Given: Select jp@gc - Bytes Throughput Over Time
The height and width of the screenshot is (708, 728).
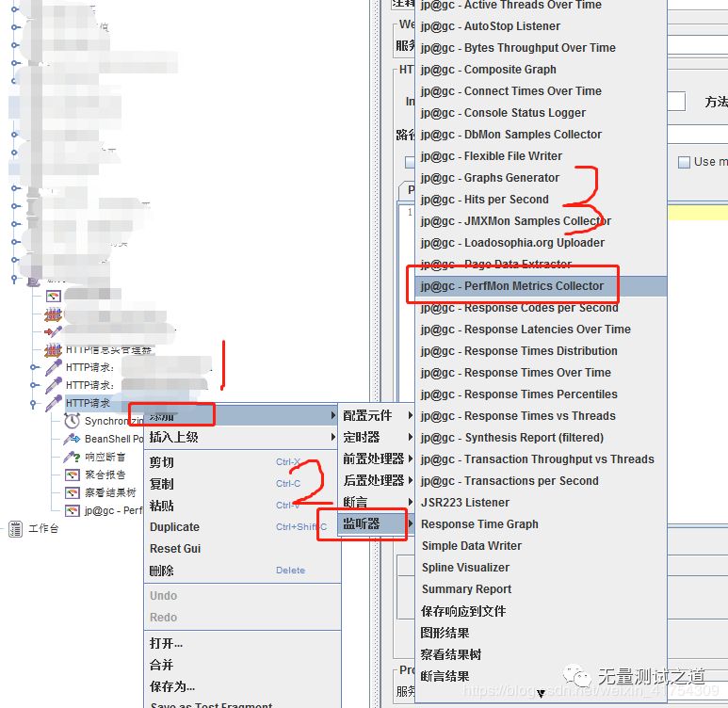Looking at the screenshot, I should point(541,47).
